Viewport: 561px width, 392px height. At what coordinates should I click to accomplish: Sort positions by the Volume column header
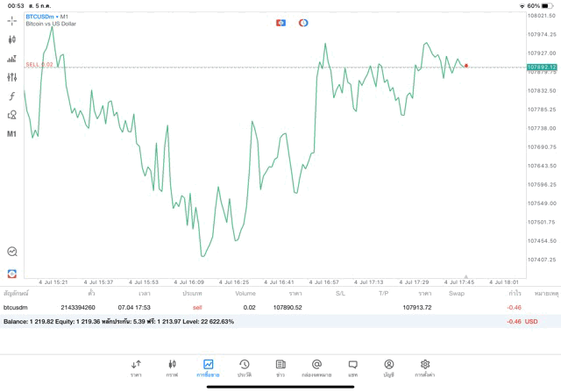(x=245, y=293)
